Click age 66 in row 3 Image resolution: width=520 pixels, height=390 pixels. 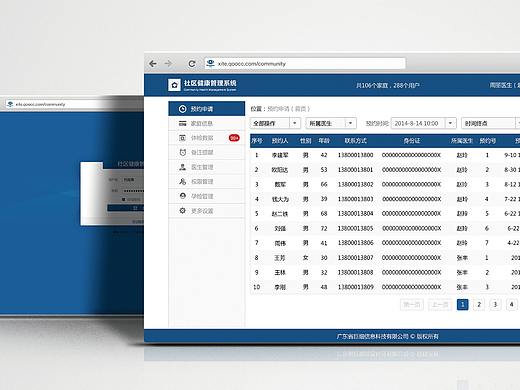324,184
